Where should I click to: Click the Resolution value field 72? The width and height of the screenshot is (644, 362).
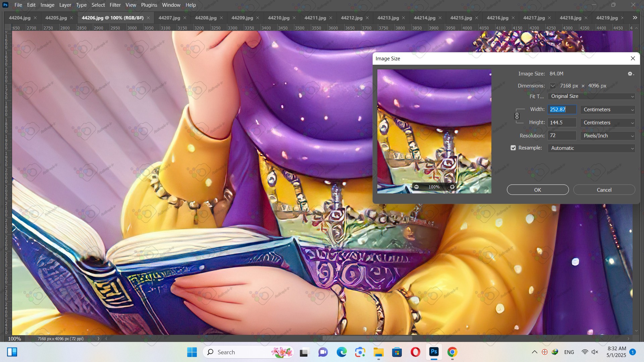pyautogui.click(x=562, y=136)
